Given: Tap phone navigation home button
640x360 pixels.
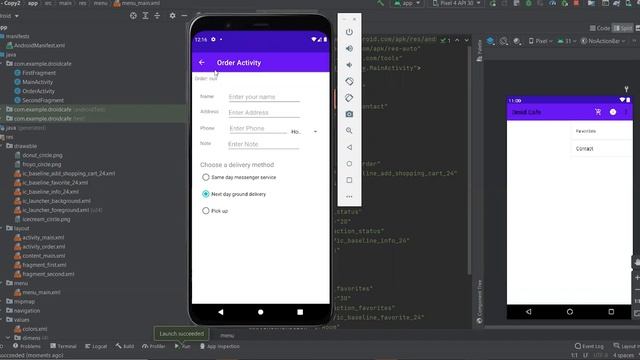Looking at the screenshot, I should coord(260,312).
